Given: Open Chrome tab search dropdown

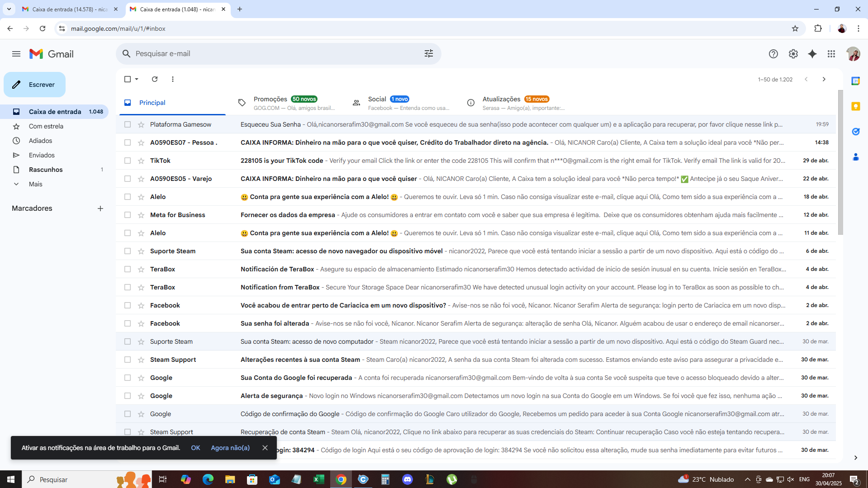Looking at the screenshot, I should point(9,9).
